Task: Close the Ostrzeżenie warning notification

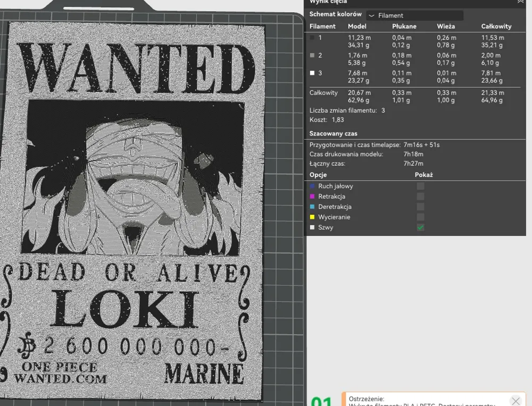Action: click(516, 401)
